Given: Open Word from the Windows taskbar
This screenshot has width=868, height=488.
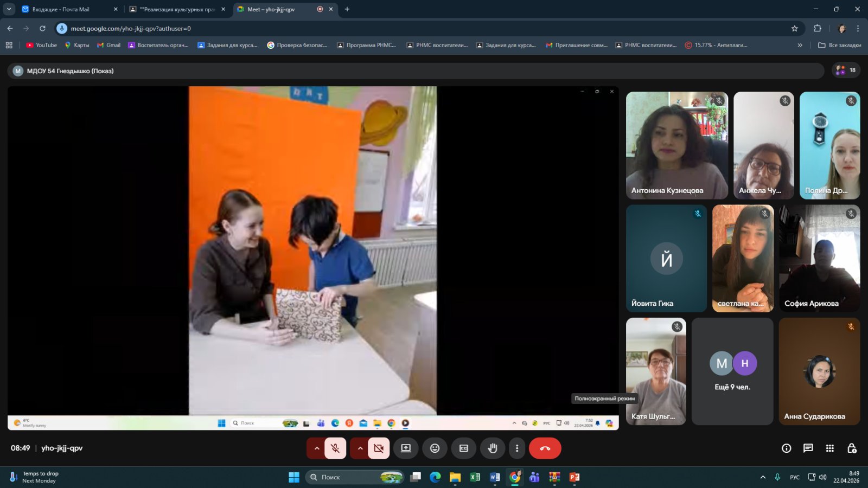Looking at the screenshot, I should point(495,477).
